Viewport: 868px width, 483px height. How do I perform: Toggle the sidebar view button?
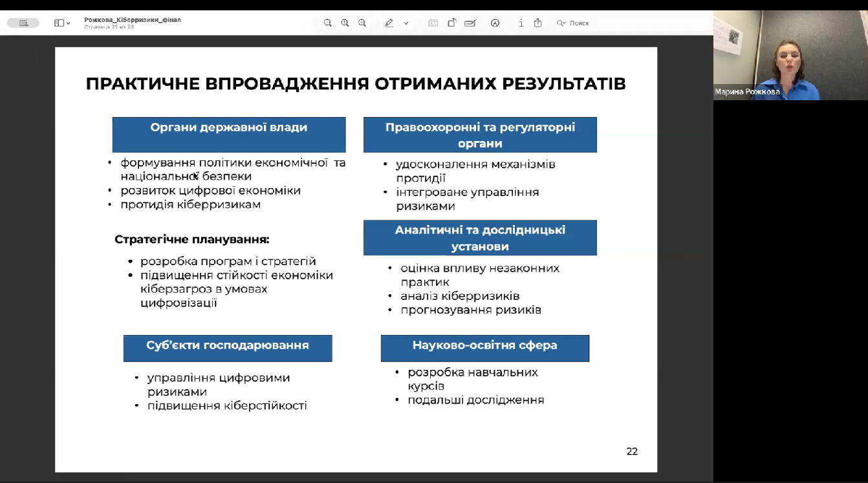point(59,23)
